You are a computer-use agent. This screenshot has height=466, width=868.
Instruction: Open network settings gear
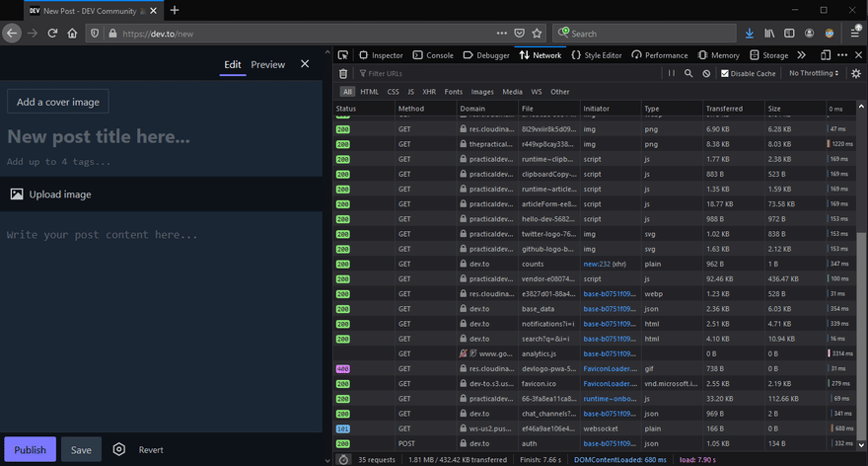tap(856, 73)
